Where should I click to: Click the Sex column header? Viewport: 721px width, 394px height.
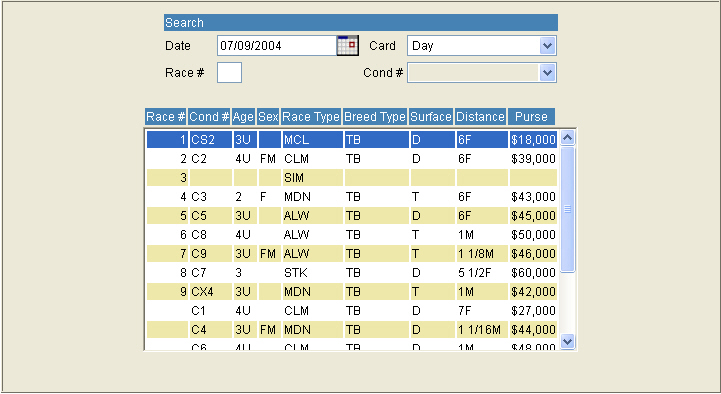tap(268, 117)
